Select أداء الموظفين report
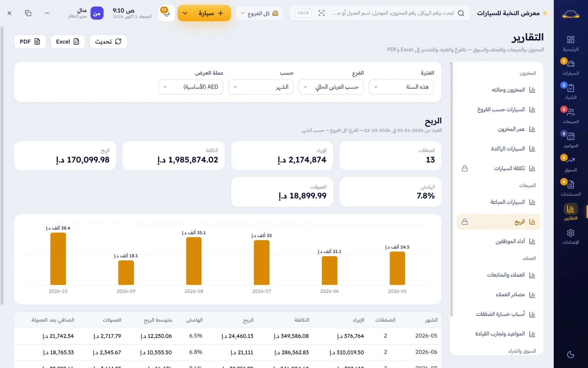The height and width of the screenshot is (368, 588). coord(498,241)
